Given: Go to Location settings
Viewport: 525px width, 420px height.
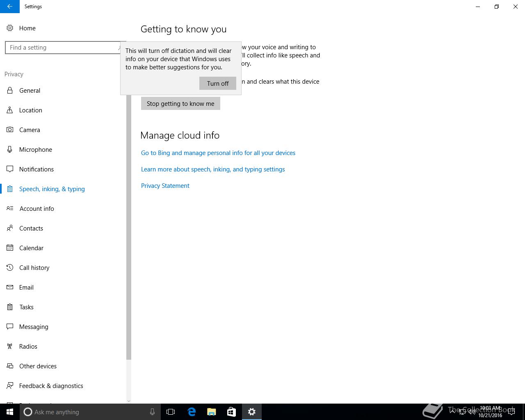Looking at the screenshot, I should (64, 110).
